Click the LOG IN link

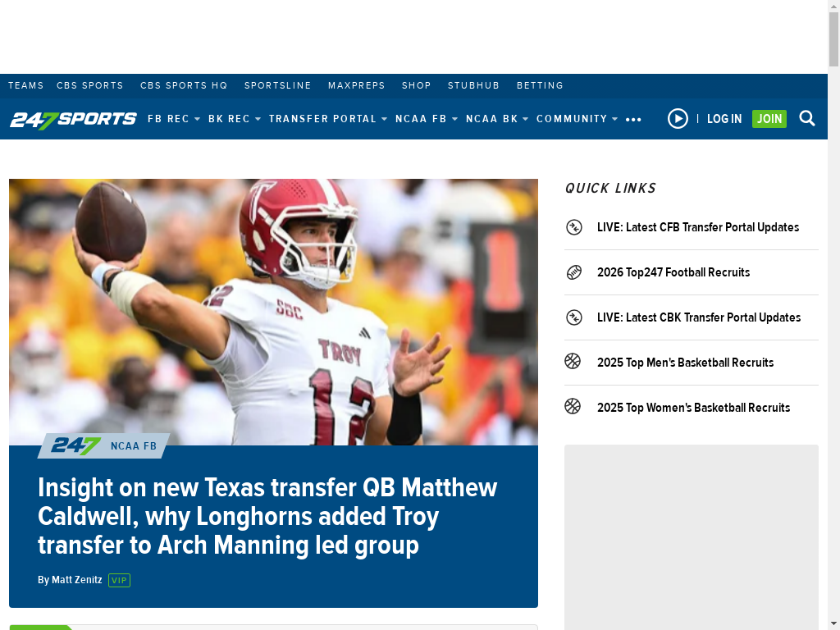click(724, 119)
